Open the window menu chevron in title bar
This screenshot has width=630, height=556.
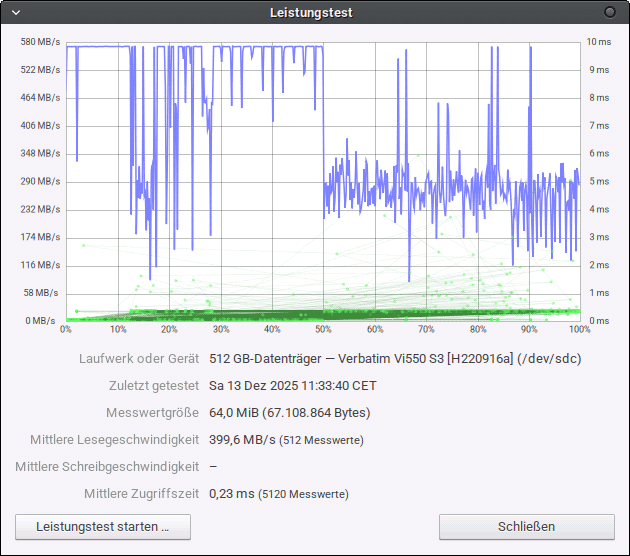(16, 12)
